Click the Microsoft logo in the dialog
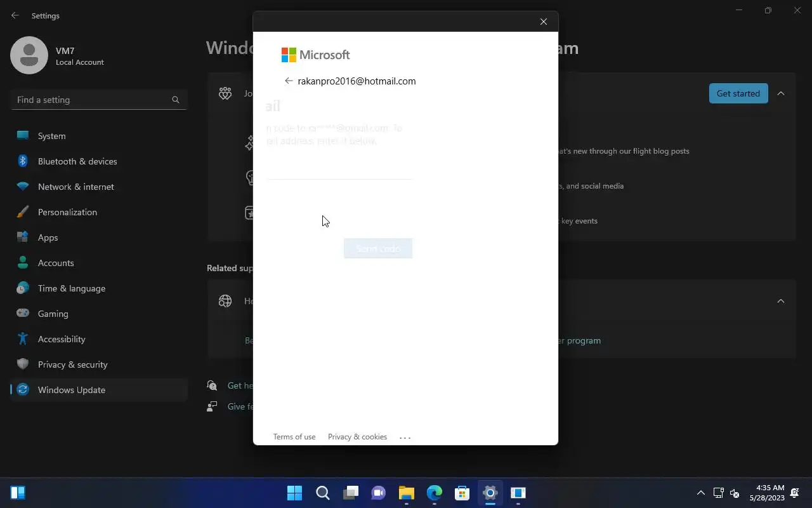812x508 pixels. pos(315,55)
